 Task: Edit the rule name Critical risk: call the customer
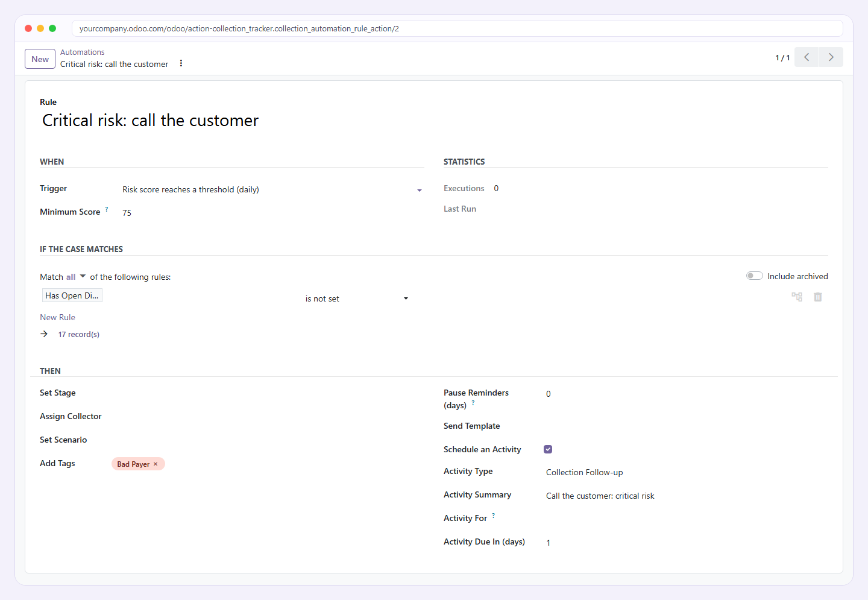click(150, 120)
